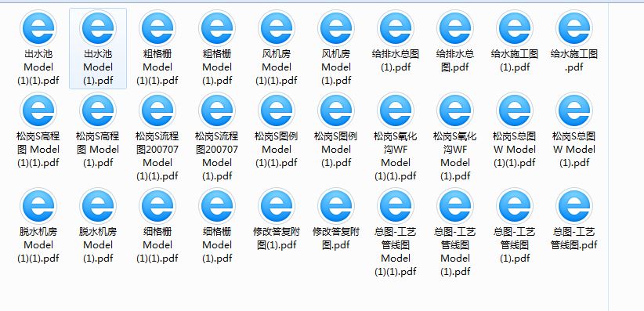
Task: Select 松岗S总图W Model (1)(1).pdf icon
Action: 515,110
